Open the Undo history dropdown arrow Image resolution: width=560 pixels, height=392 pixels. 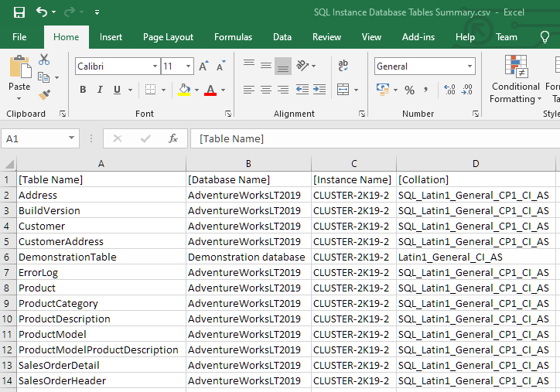[53, 12]
